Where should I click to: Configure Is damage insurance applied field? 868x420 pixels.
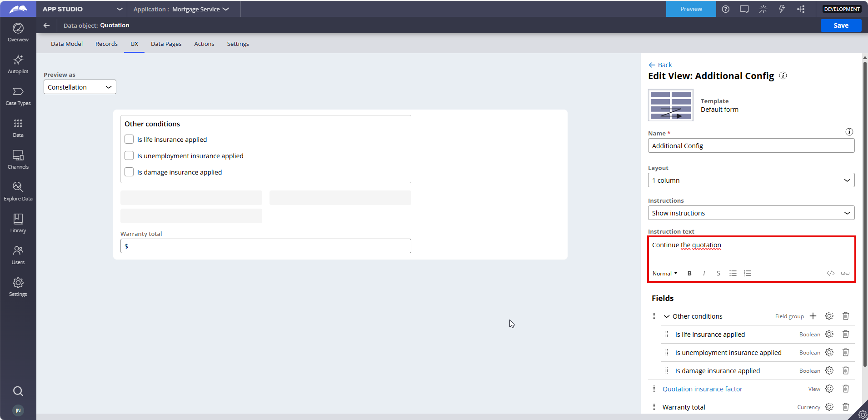pos(829,370)
